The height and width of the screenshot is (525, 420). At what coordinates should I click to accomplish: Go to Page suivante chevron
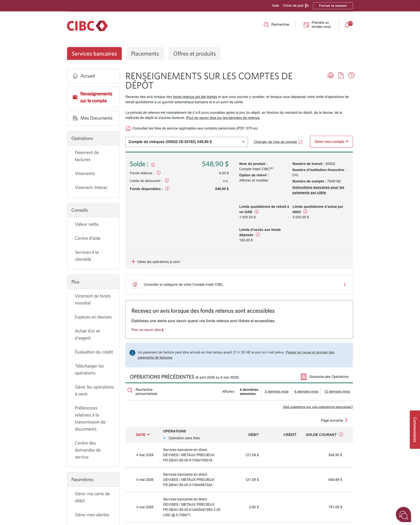tap(346, 420)
